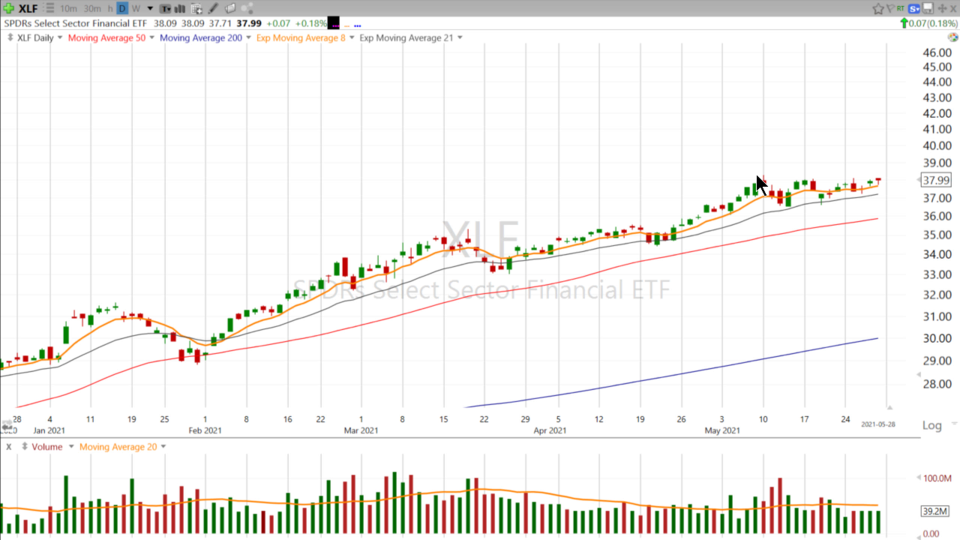Click the Moving Average 200 label
This screenshot has width=960, height=540.
pyautogui.click(x=200, y=38)
